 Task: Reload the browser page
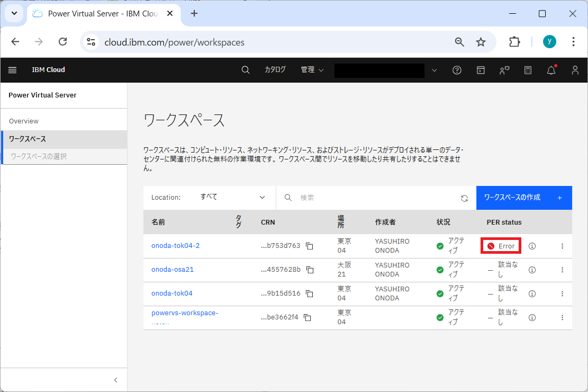click(x=62, y=42)
